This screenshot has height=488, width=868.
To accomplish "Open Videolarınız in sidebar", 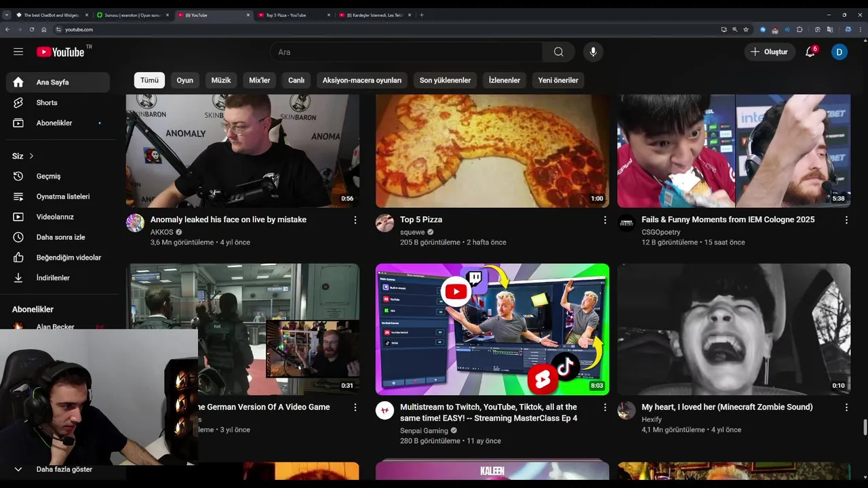I will point(58,217).
